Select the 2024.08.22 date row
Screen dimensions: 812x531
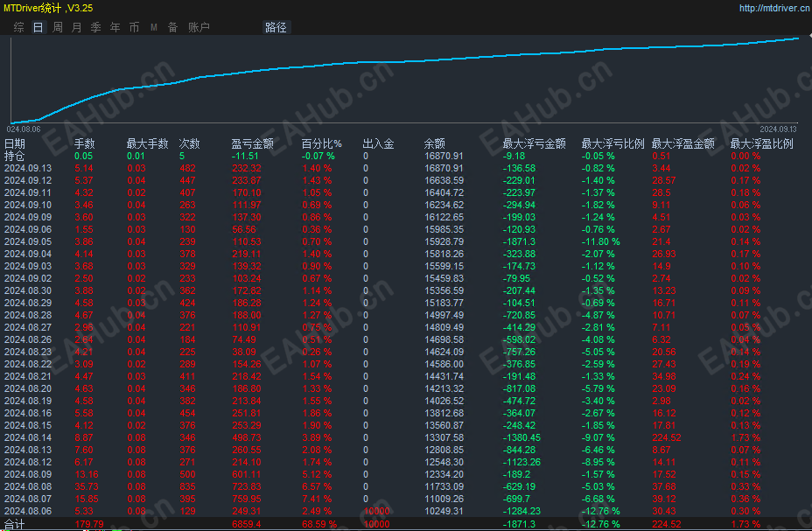click(406, 364)
